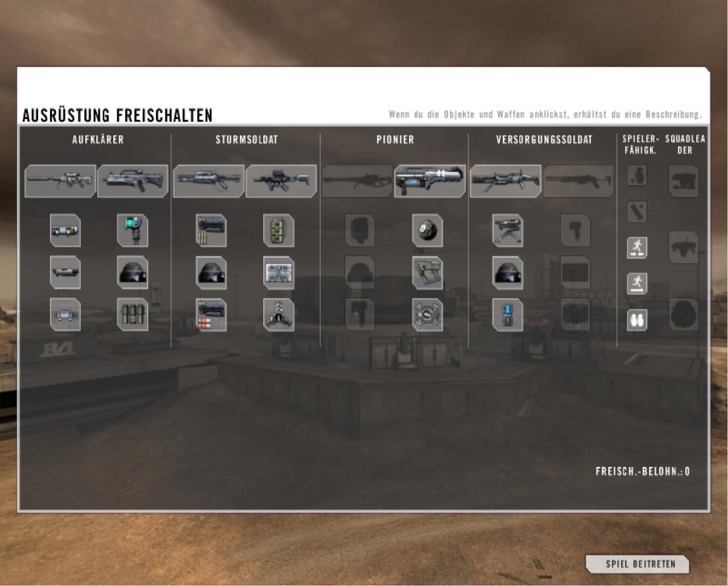This screenshot has width=728, height=586.
Task: Select the rifle attachment with green rockets icon
Action: click(211, 230)
